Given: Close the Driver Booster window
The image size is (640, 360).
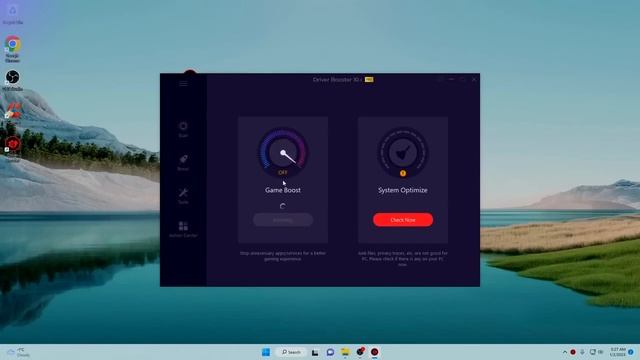Looking at the screenshot, I should (x=474, y=80).
